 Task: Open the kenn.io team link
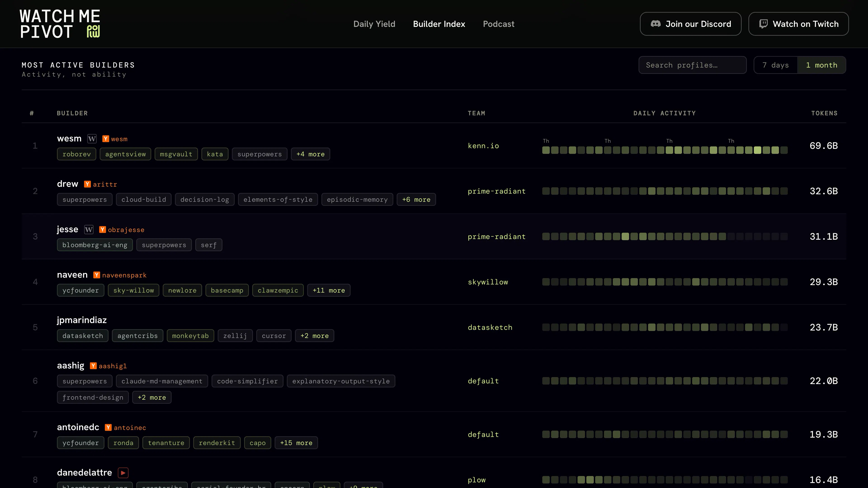pyautogui.click(x=483, y=146)
